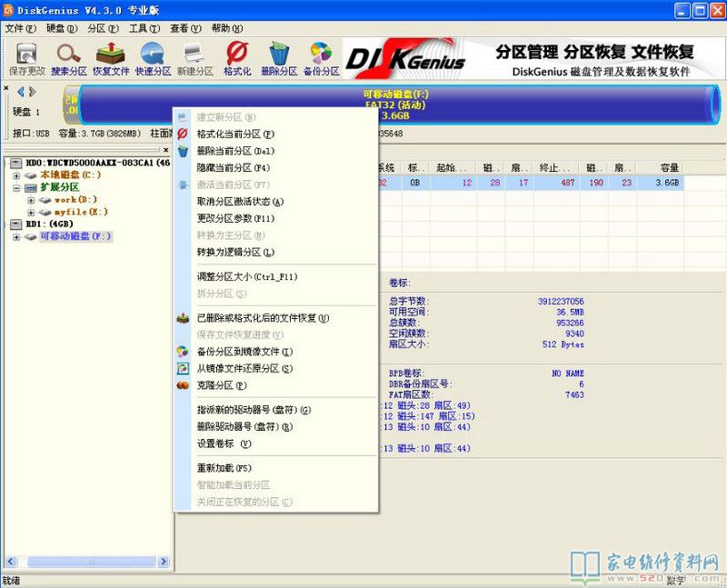Screen dimensions: 727x588
Task: Click the DiskGenius title bar app icon
Action: [x=8, y=10]
